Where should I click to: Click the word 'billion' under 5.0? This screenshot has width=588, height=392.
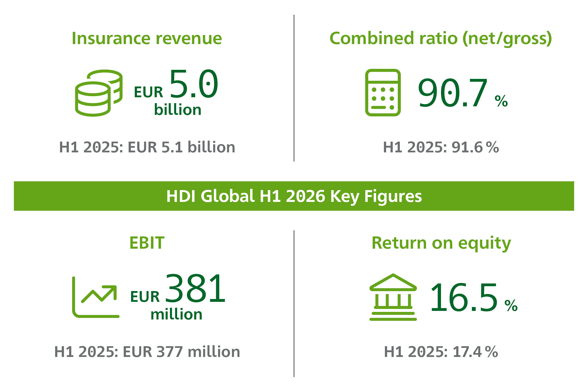[x=178, y=110]
